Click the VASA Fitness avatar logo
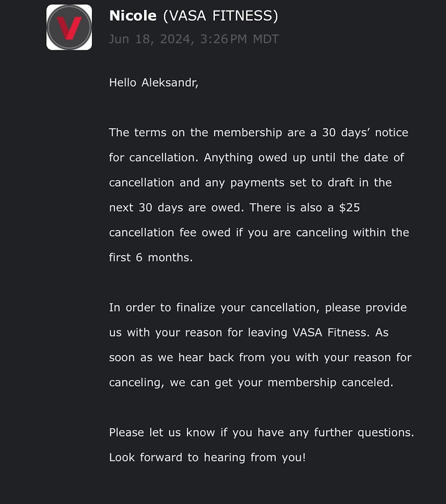 pyautogui.click(x=69, y=28)
